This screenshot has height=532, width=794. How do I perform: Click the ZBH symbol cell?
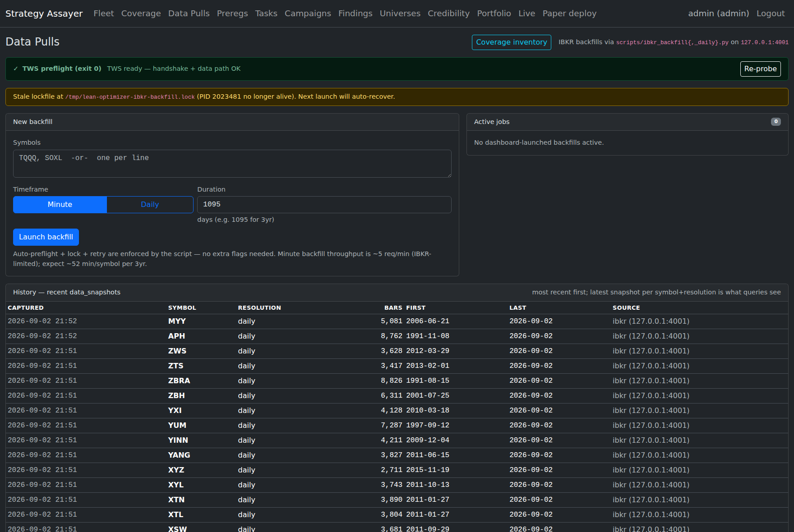(176, 396)
